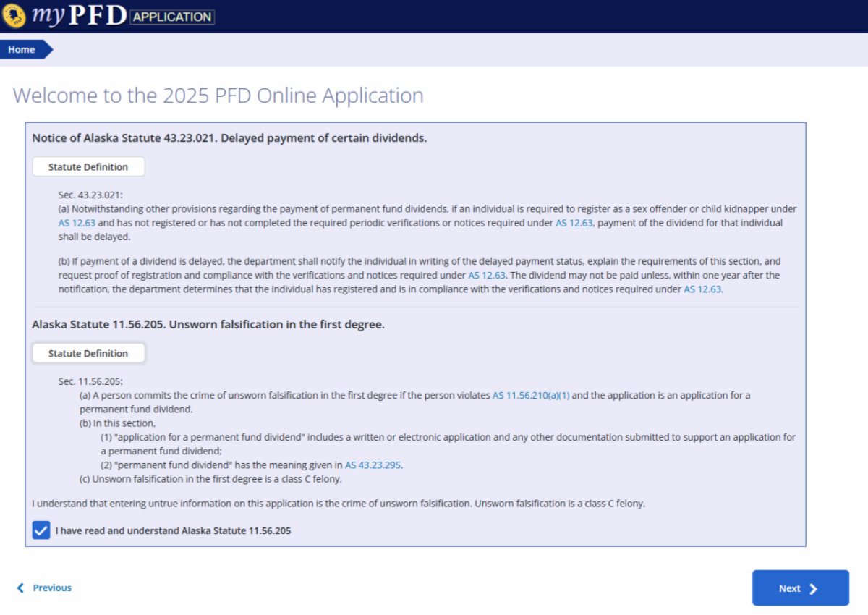
Task: Tick the checkmark box for Statute 11.56.205
Action: 41,530
